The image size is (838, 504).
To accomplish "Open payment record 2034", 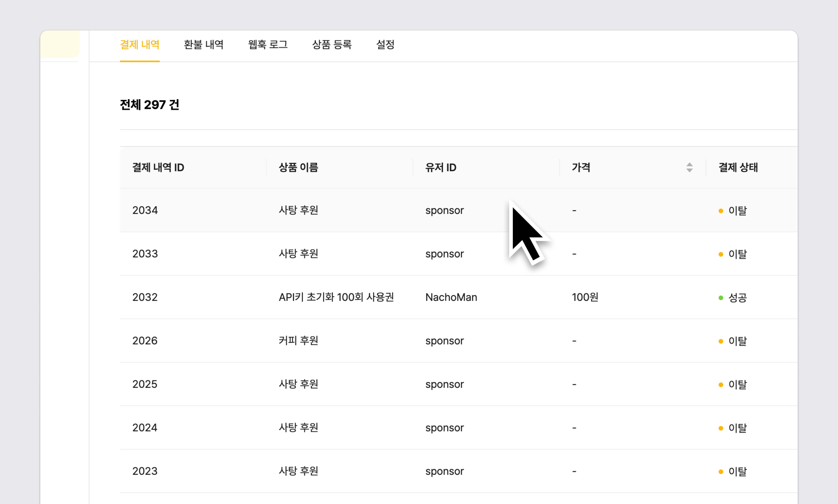I will 145,210.
